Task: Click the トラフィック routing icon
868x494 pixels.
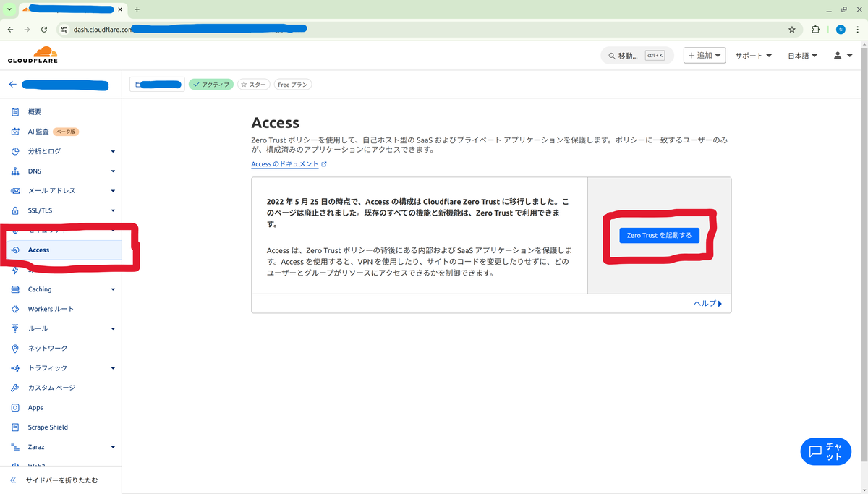Action: tap(15, 368)
